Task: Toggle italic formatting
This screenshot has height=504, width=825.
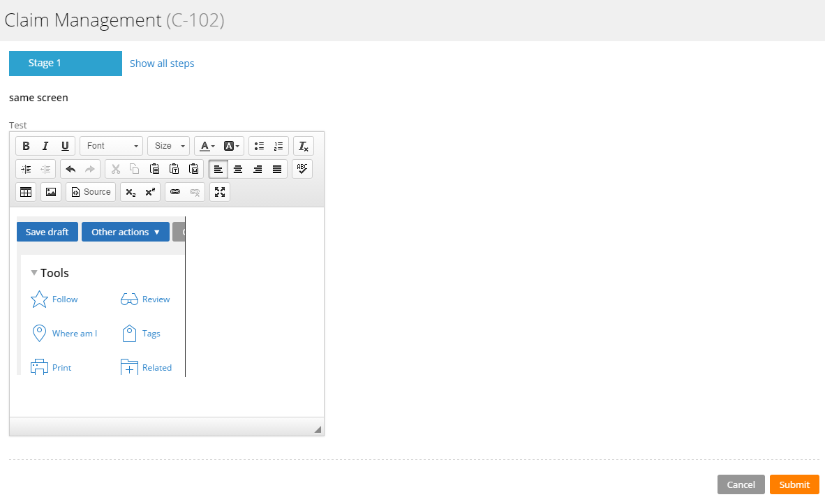Action: tap(45, 146)
